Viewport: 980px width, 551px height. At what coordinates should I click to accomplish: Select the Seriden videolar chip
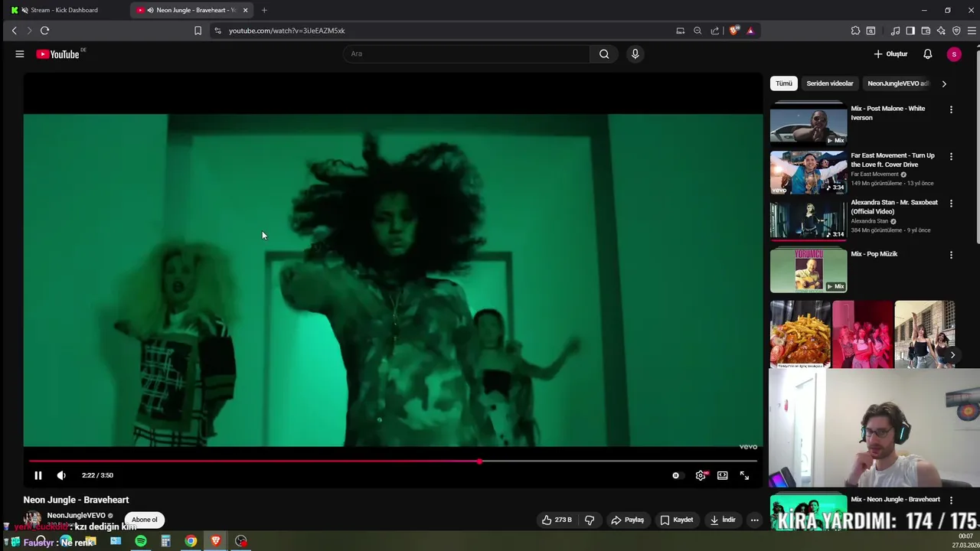click(x=829, y=83)
